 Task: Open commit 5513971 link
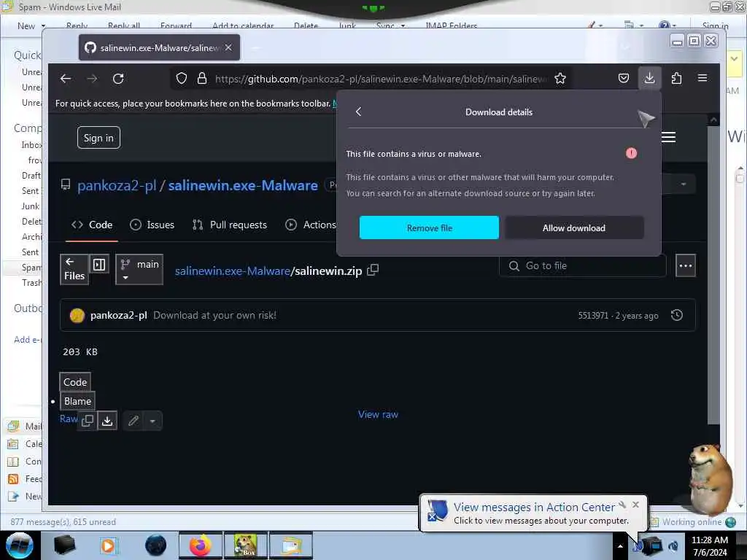[593, 315]
